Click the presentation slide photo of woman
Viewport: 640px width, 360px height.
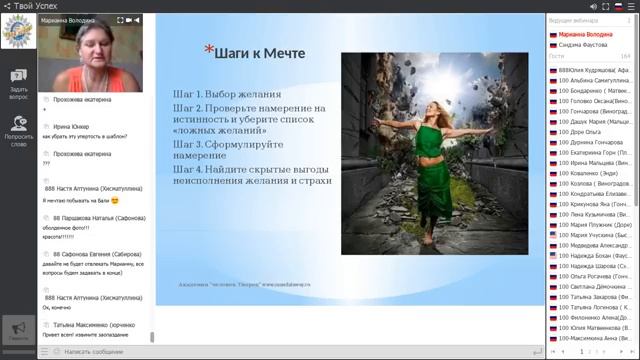coord(435,153)
